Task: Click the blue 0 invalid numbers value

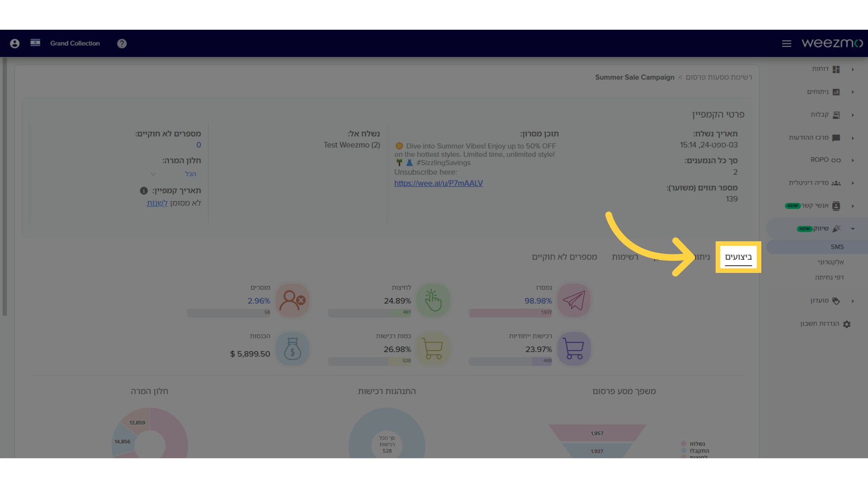Action: pyautogui.click(x=198, y=145)
